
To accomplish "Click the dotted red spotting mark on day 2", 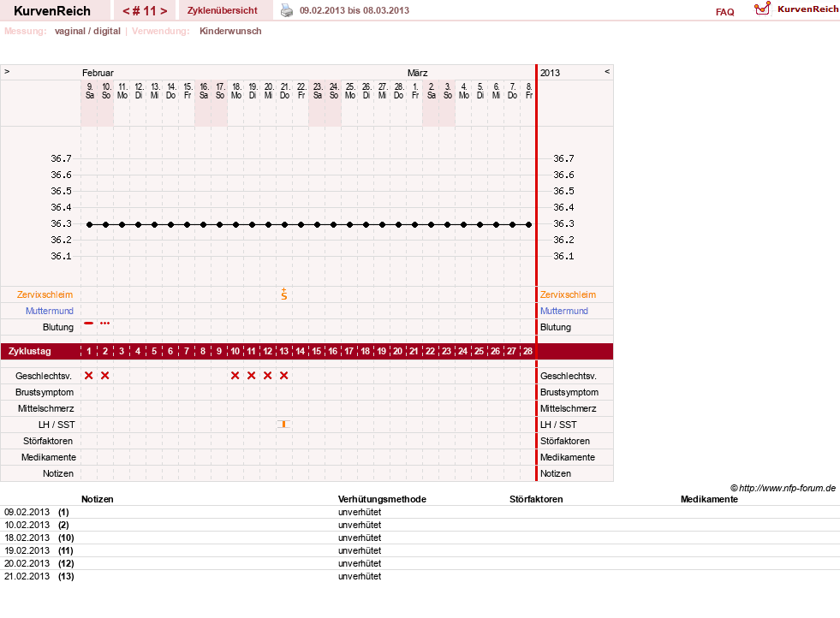I will (x=105, y=323).
